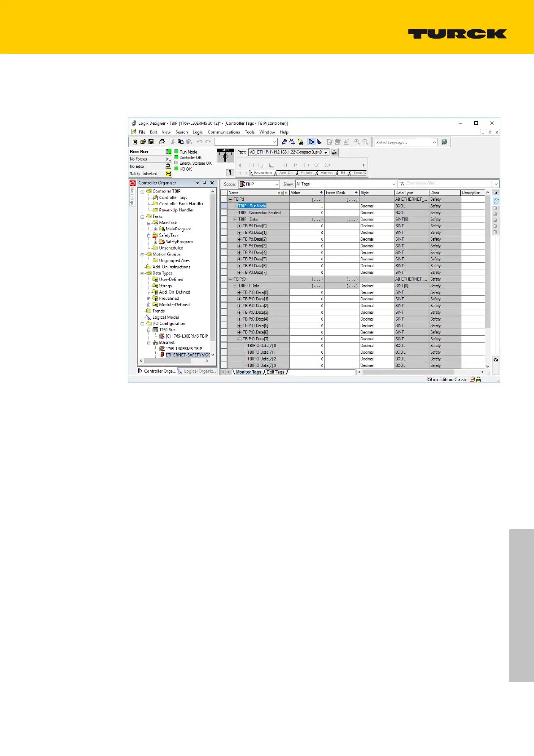534x756 pixels.
Task: Switch to the Monitor Tags tab
Action: (248, 372)
